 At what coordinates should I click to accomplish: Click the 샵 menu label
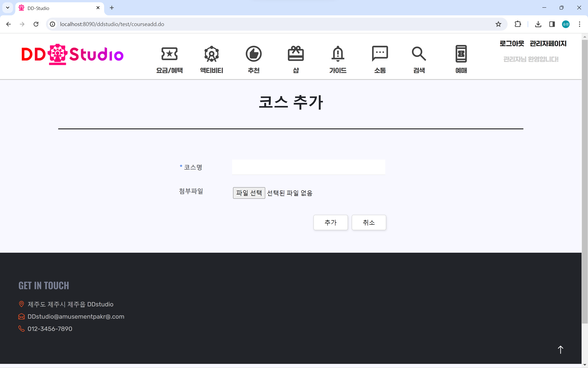(296, 70)
